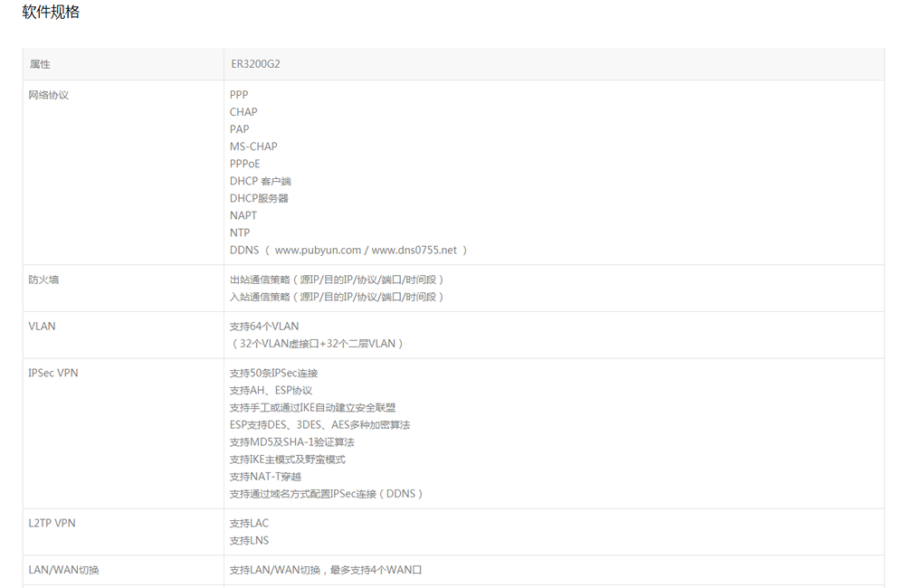Select the L2TP VPN row label
The height and width of the screenshot is (588, 905).
point(52,522)
